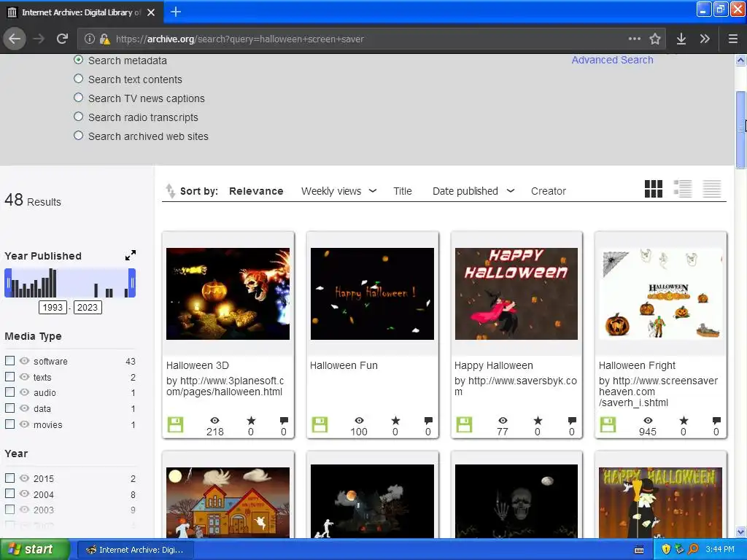Click views eye icon on Halloween Fright
The width and height of the screenshot is (747, 560).
(x=648, y=421)
